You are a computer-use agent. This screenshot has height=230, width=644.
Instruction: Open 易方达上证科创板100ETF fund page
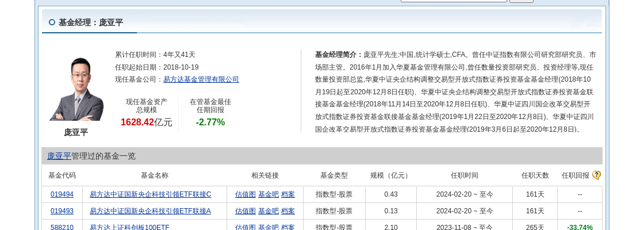pyautogui.click(x=129, y=227)
